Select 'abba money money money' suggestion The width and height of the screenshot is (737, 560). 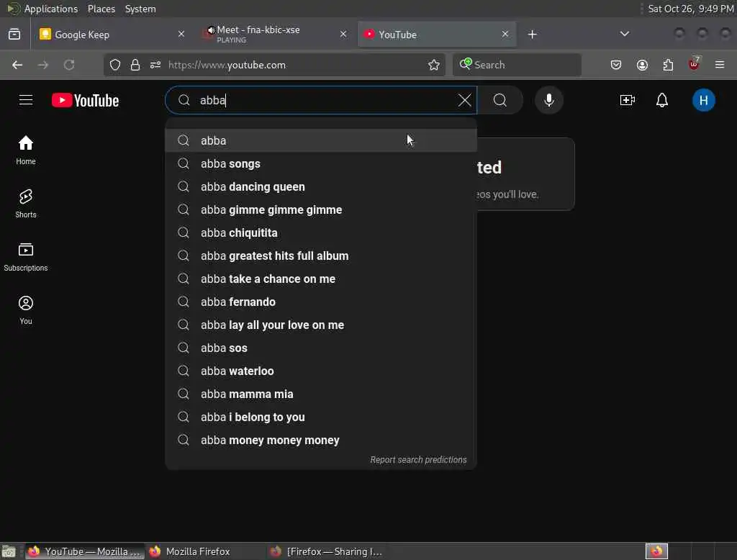click(x=321, y=440)
